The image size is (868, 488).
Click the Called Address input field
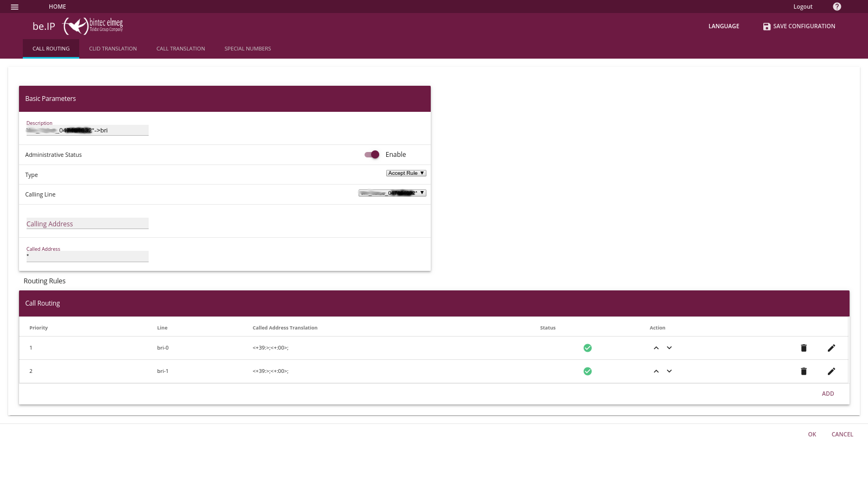tap(87, 256)
